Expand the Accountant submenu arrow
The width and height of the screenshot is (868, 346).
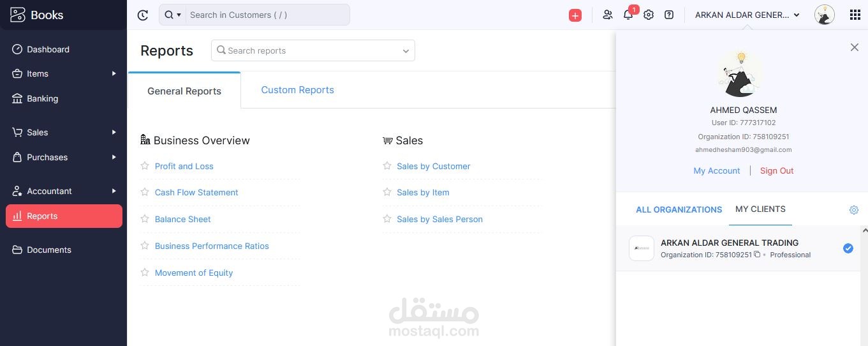114,191
